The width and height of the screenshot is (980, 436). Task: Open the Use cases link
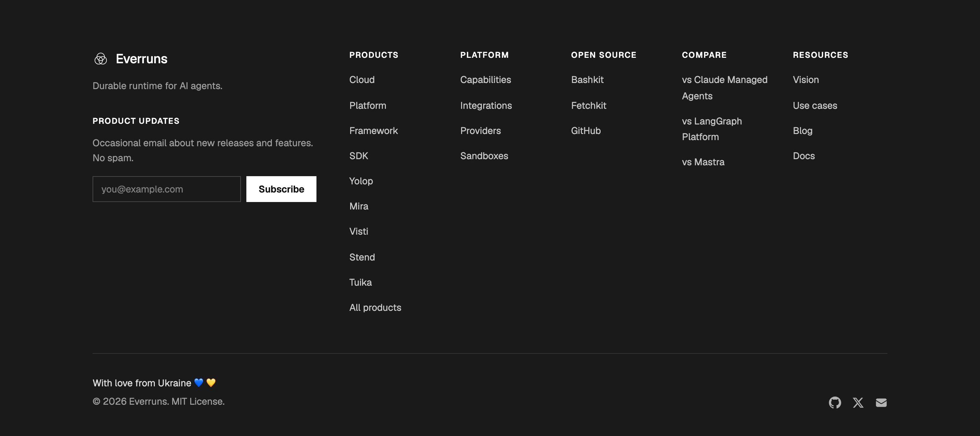[x=815, y=105]
